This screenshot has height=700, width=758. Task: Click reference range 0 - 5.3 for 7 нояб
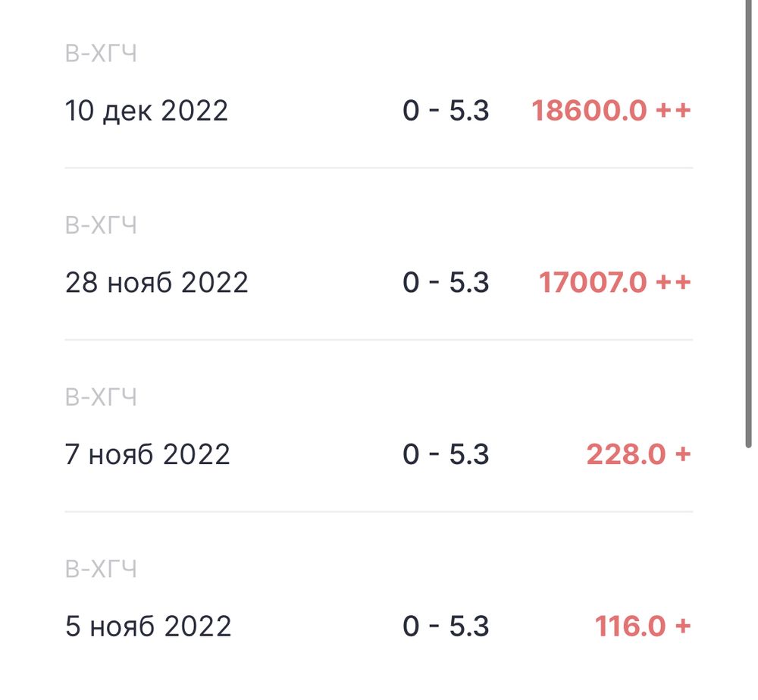point(446,454)
